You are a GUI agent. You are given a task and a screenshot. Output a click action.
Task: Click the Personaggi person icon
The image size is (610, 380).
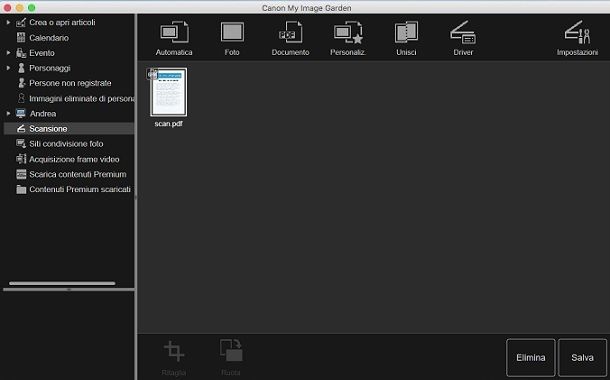click(21, 68)
